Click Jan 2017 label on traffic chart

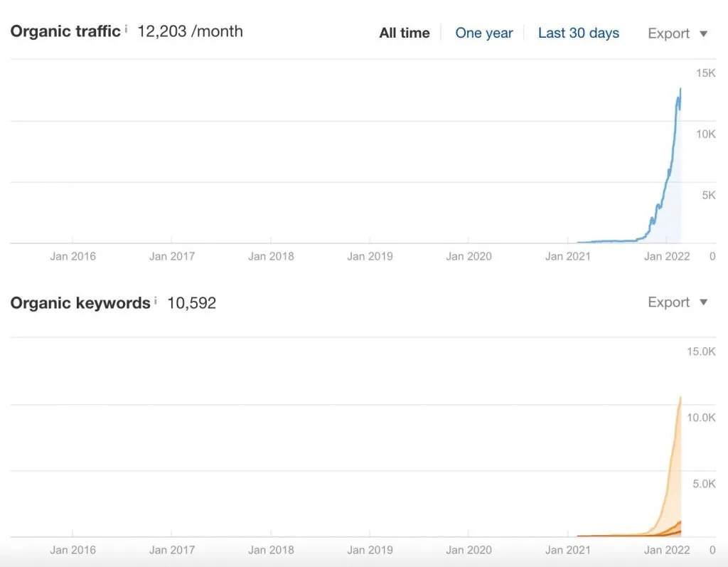[x=172, y=256]
